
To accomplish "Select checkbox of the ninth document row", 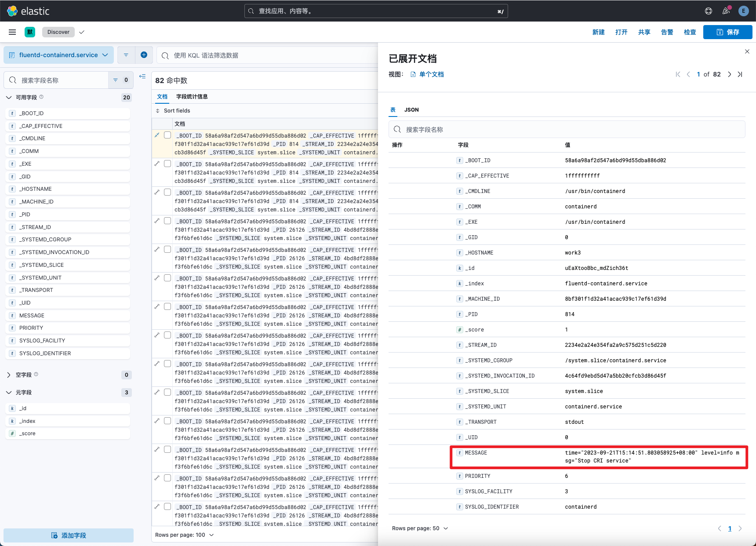I will point(167,364).
